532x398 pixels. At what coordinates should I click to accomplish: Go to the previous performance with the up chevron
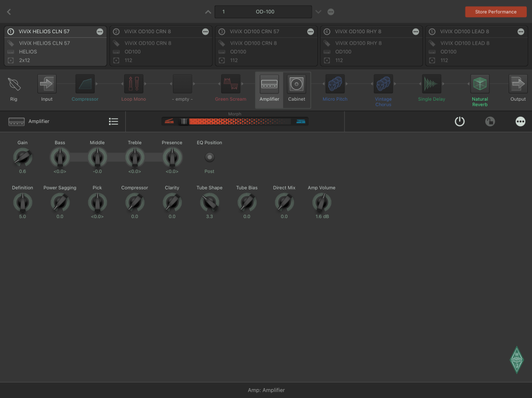pyautogui.click(x=208, y=12)
